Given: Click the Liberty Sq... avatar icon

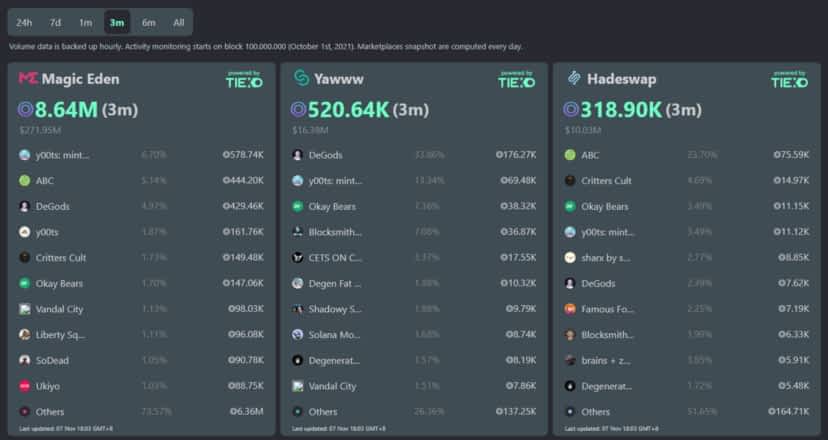Looking at the screenshot, I should [x=25, y=334].
